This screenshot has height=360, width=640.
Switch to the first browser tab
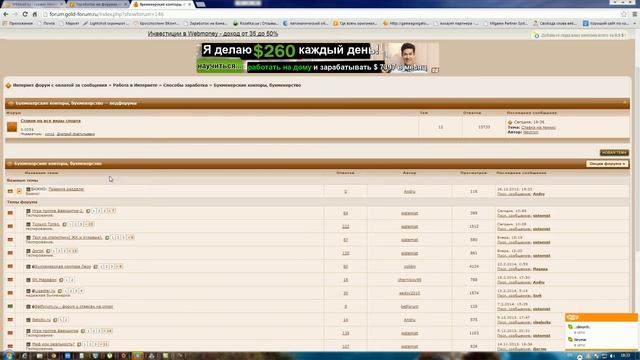tap(33, 4)
